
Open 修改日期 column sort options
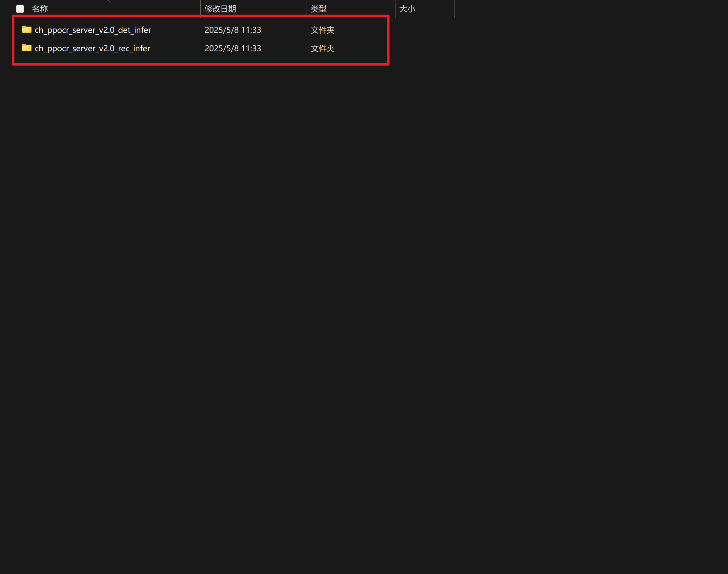tap(220, 9)
